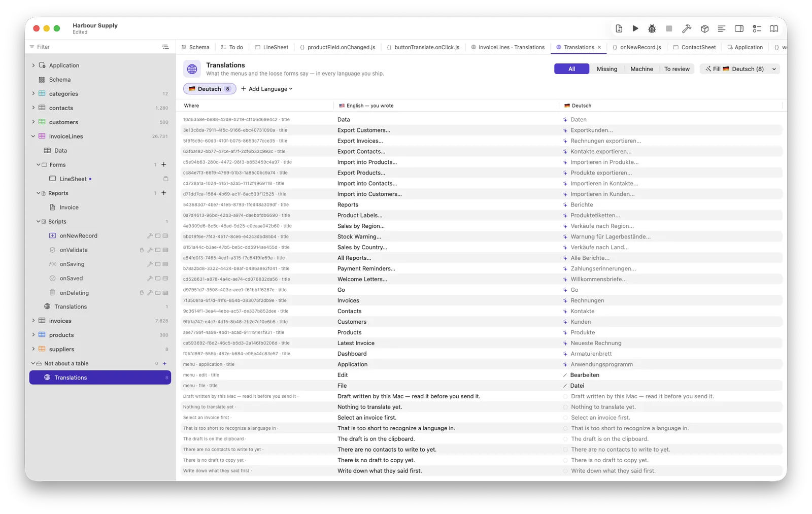Open the Fill Deutsch dropdown arrow
812x514 pixels.
774,69
